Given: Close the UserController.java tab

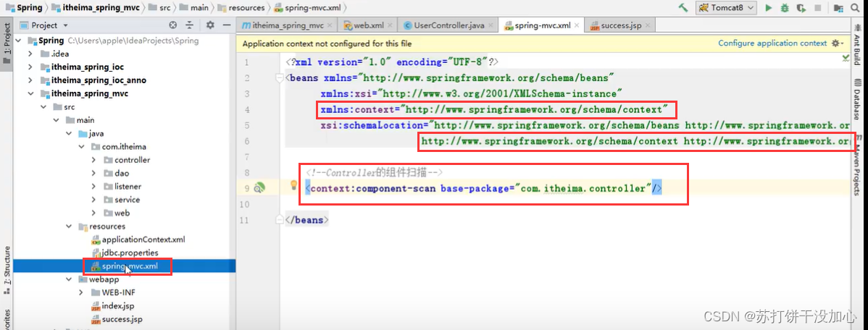Looking at the screenshot, I should point(491,25).
